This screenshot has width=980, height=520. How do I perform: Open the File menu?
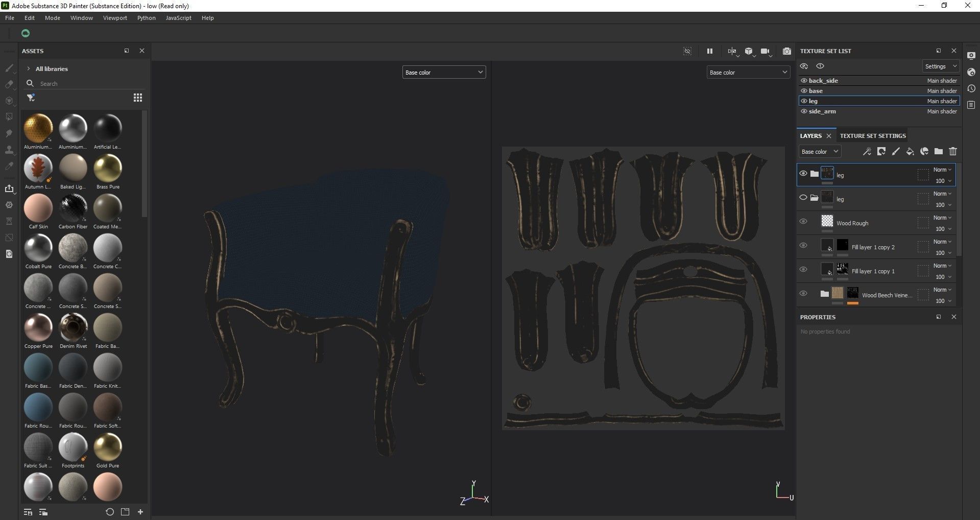pyautogui.click(x=10, y=18)
